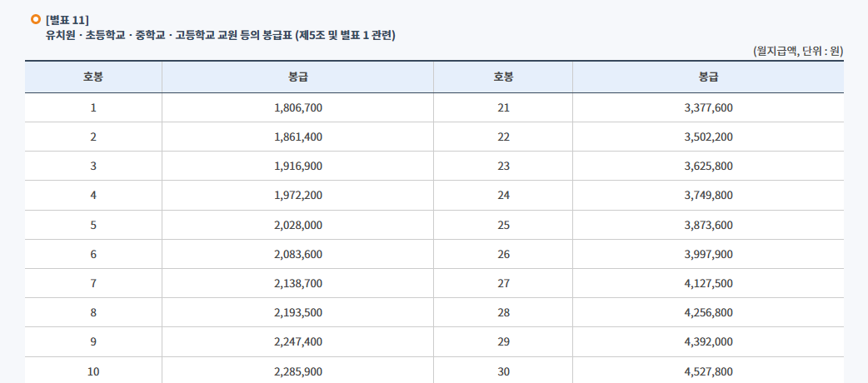Viewport: 868px width, 383px height.
Task: Click 호봉 number 24 cell
Action: [x=503, y=196]
